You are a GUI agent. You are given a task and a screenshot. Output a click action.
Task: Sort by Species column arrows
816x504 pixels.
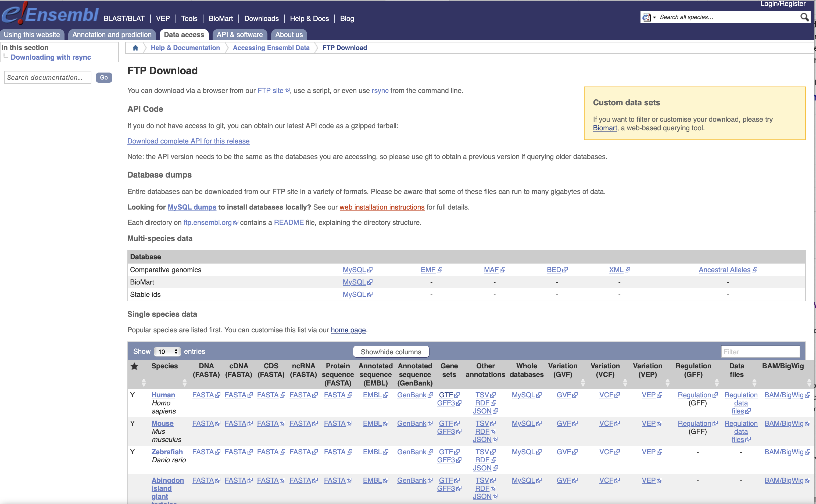(184, 382)
